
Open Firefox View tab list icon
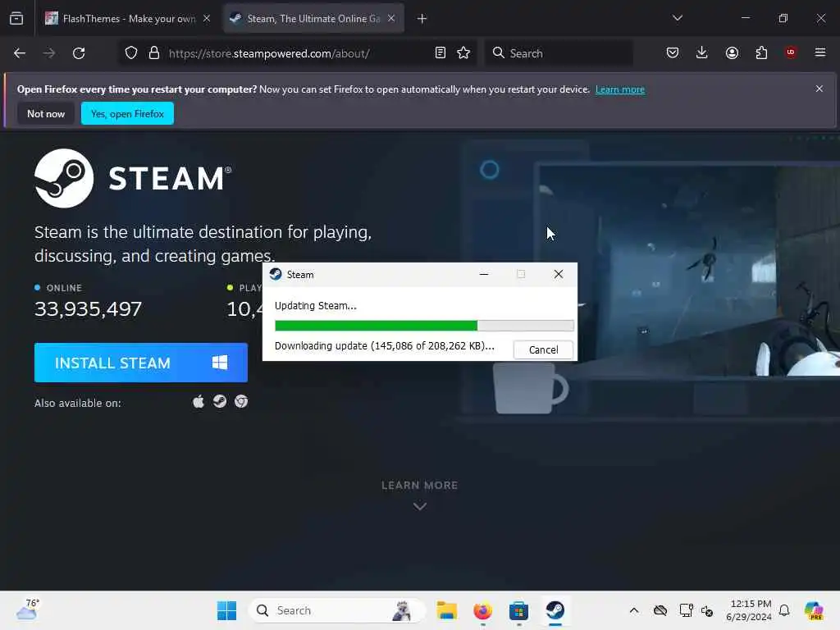click(16, 19)
